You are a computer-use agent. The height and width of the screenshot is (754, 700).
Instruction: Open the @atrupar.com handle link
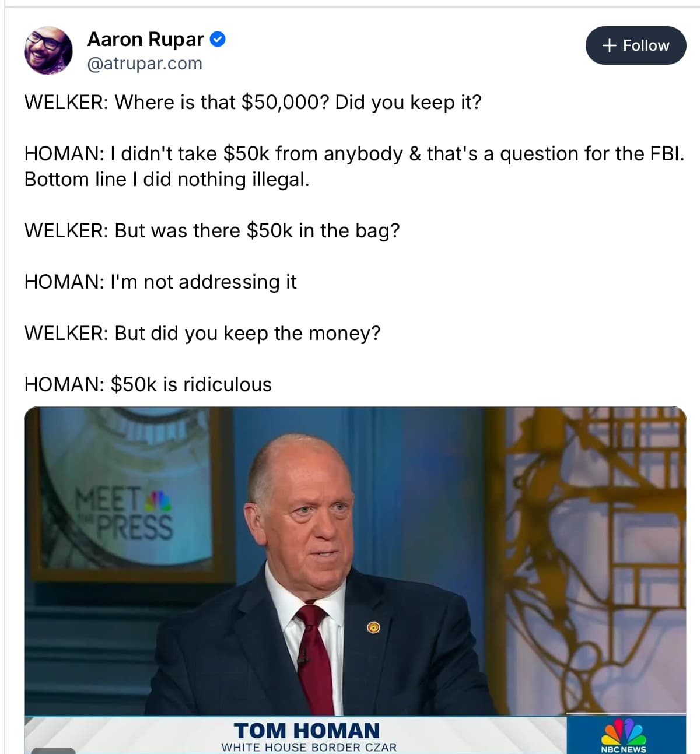[145, 64]
